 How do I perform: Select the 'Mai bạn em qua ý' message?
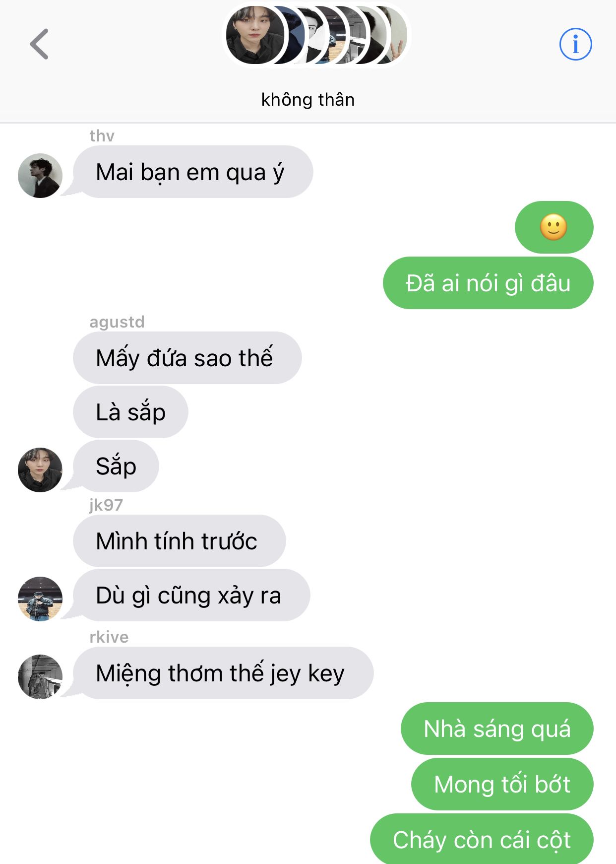193,172
